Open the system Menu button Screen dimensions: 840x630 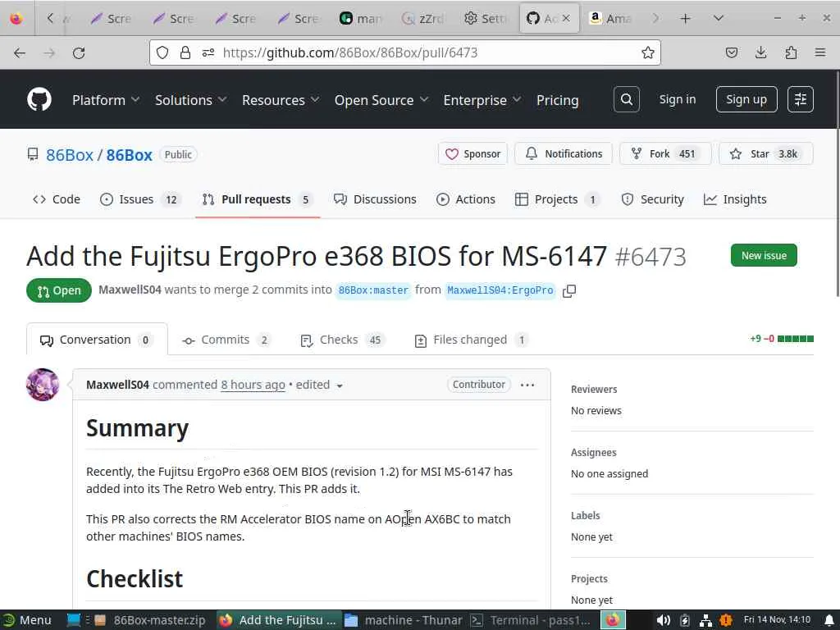coord(27,620)
